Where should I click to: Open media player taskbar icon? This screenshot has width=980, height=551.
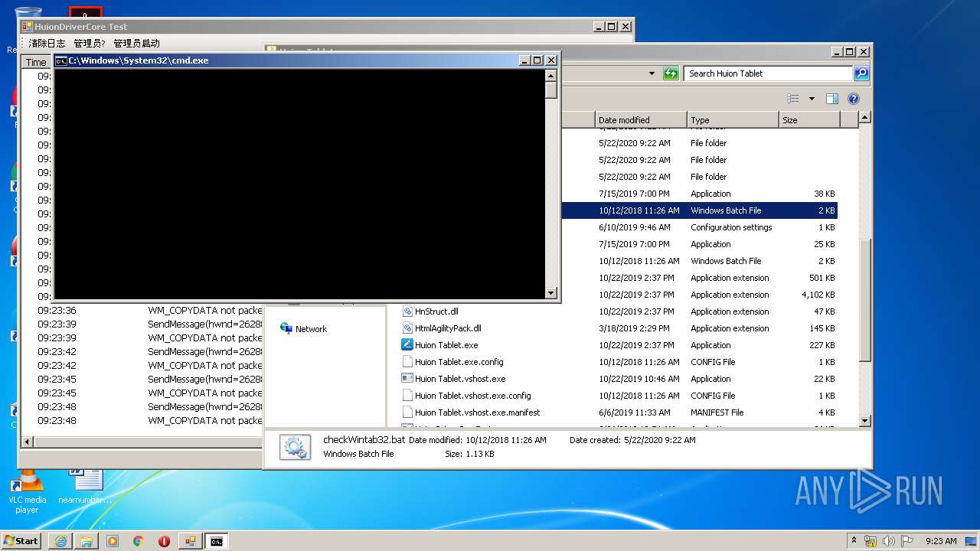(113, 541)
